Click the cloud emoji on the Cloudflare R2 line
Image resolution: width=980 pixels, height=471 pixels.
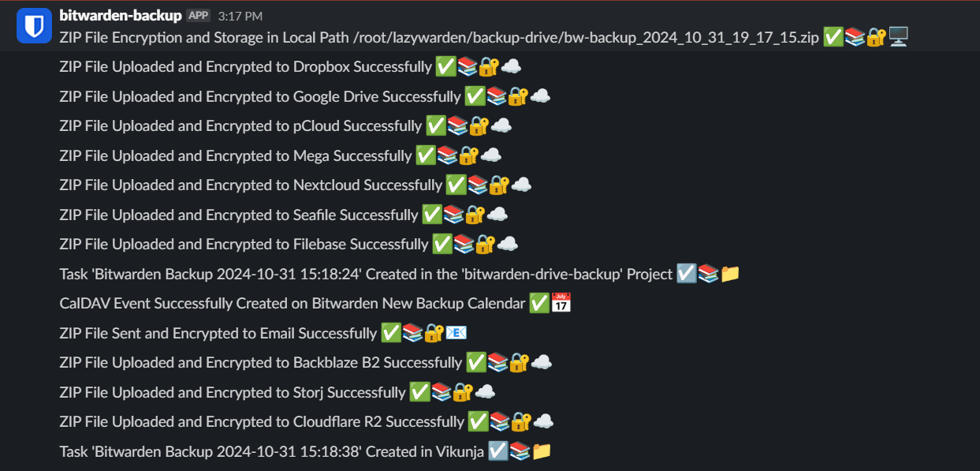tap(543, 422)
